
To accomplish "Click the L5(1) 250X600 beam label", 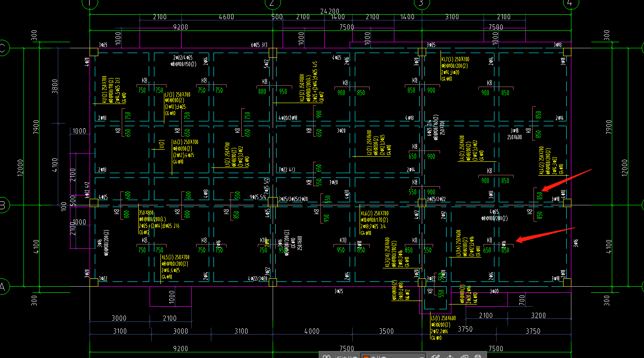I will tap(444, 318).
